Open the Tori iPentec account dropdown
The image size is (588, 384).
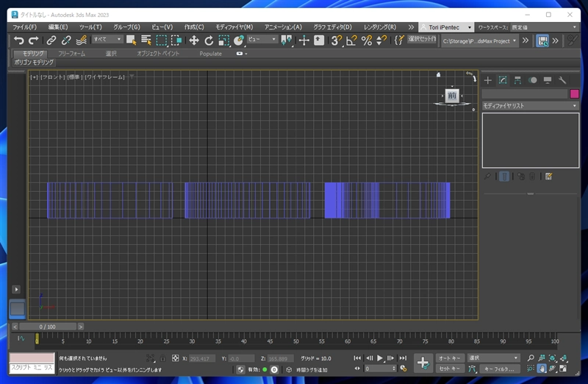point(445,27)
